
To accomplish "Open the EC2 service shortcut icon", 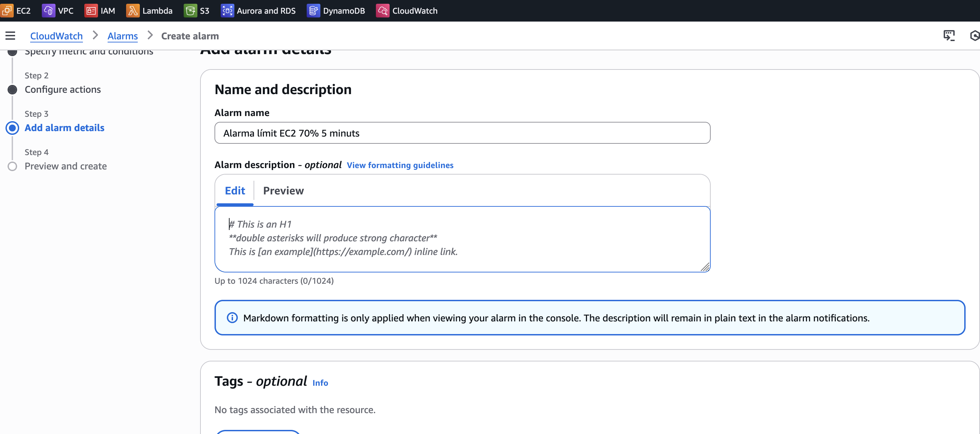I will 7,11.
